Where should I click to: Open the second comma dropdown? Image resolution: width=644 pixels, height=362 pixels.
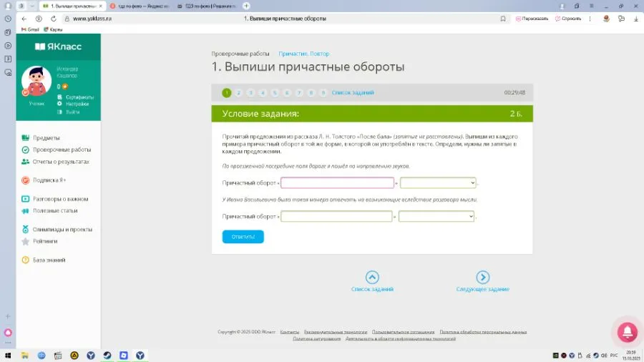pyautogui.click(x=436, y=216)
